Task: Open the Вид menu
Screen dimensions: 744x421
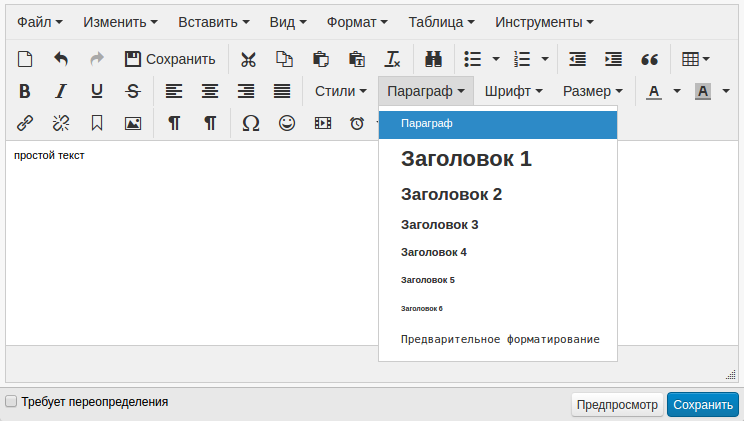Action: 288,22
